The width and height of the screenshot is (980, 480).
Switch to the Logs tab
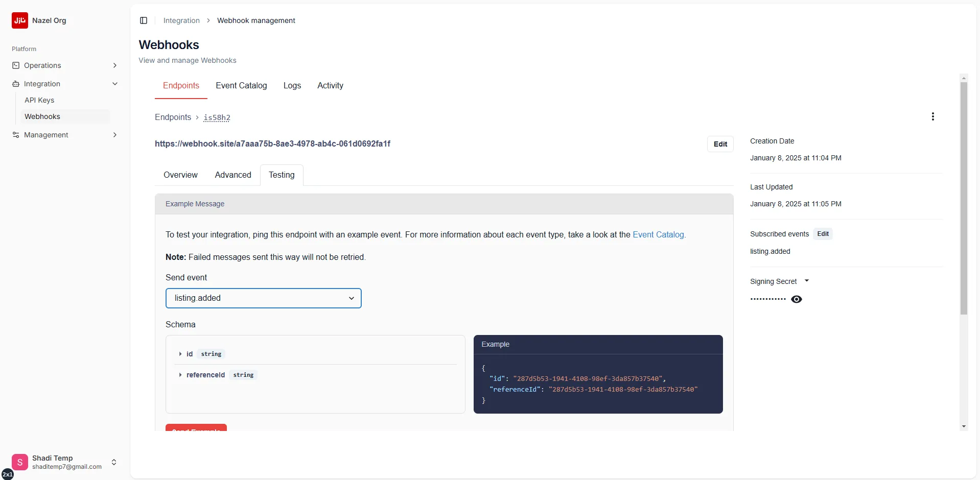(x=292, y=85)
